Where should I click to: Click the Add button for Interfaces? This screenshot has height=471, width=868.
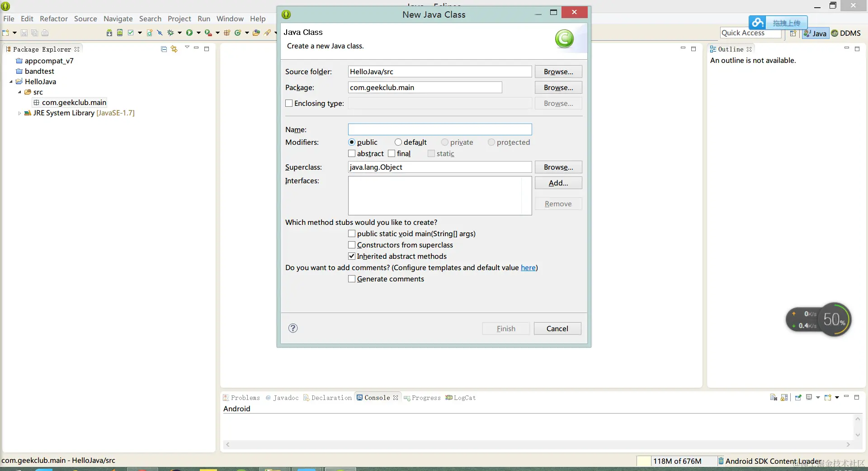[558, 183]
